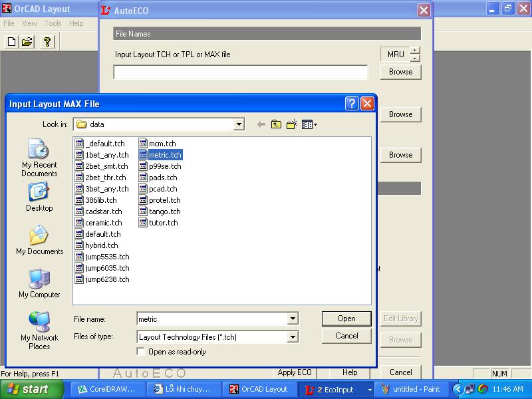532x399 pixels.
Task: Create a new folder icon
Action: coord(292,124)
